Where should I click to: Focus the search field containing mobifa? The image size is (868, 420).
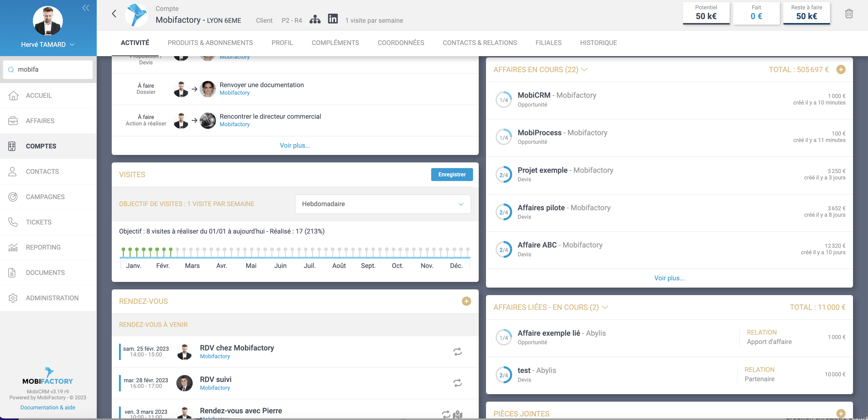pos(50,69)
